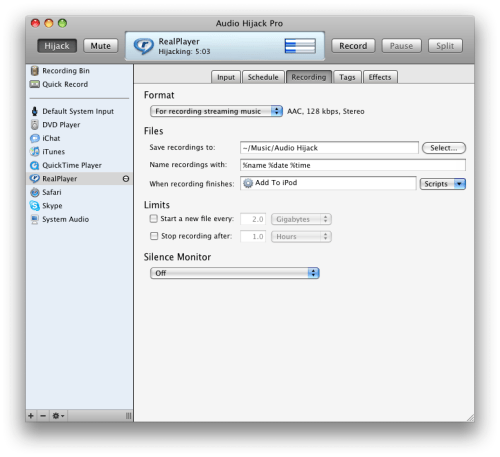Screen dimensions: 500x457
Task: Click the Recording Bin barrel icon
Action: point(34,71)
